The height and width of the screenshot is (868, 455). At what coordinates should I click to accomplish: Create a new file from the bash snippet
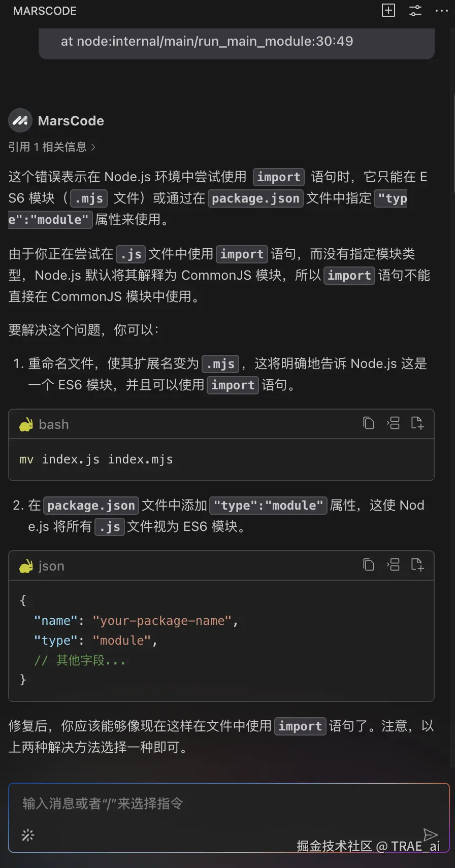[417, 423]
